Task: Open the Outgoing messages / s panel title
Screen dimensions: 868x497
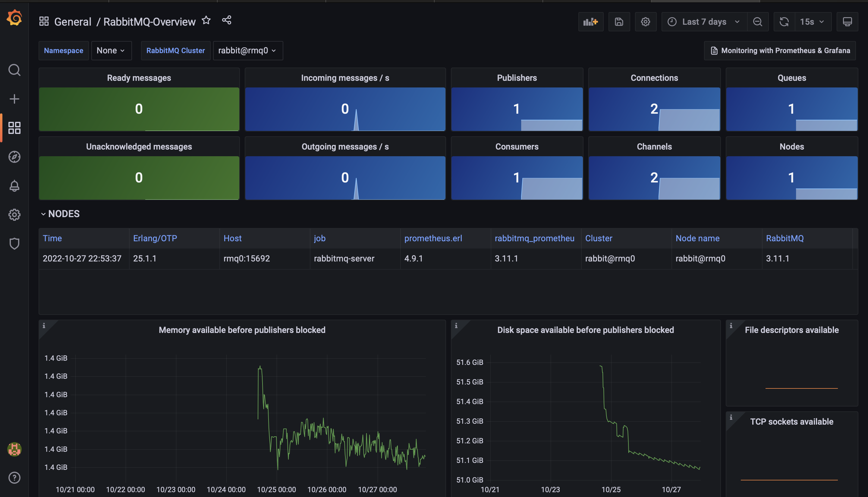Action: pyautogui.click(x=345, y=147)
